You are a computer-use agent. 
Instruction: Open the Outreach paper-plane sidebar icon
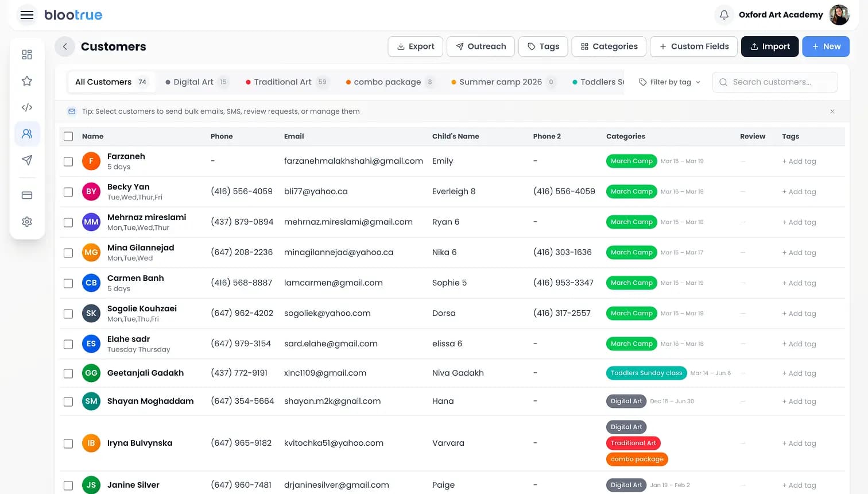26,160
